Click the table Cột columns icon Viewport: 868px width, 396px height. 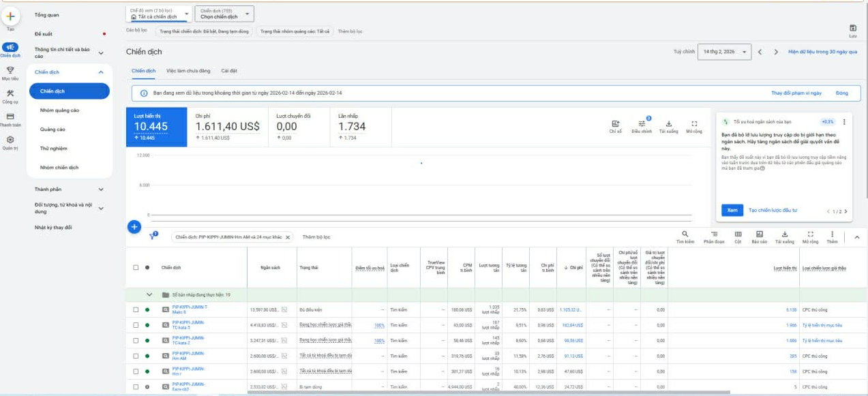coord(738,234)
